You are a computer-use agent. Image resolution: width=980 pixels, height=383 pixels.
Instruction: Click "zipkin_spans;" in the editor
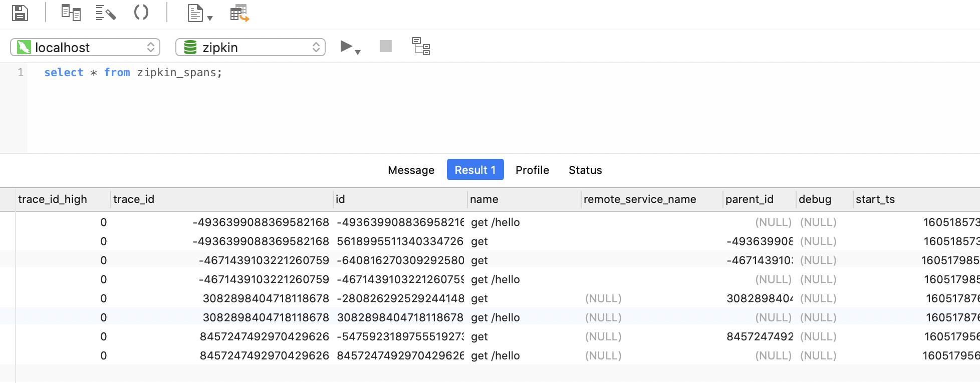pyautogui.click(x=179, y=73)
